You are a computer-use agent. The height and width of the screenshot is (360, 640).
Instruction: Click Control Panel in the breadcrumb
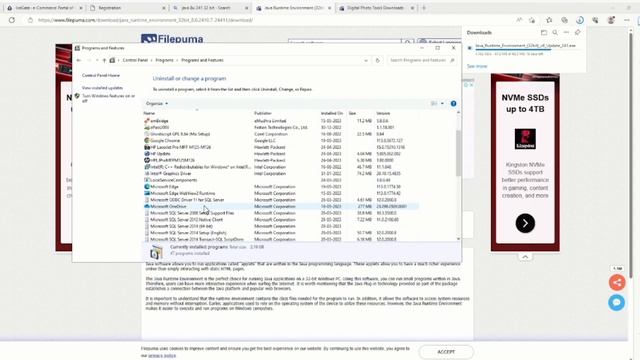pyautogui.click(x=135, y=60)
